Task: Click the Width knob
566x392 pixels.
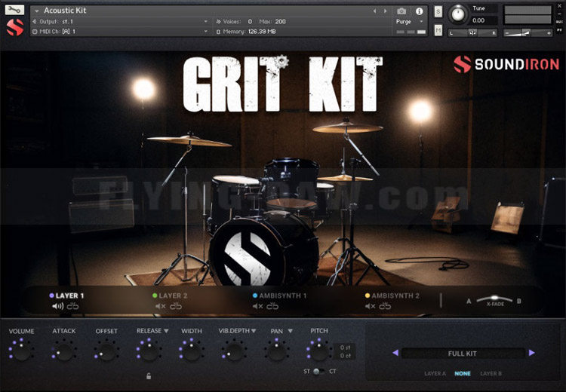Action: [x=192, y=351]
